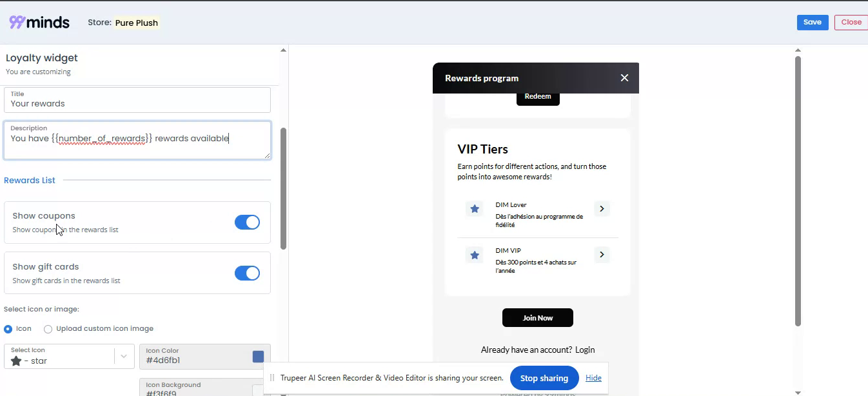Click the Join Now button

[538, 318]
